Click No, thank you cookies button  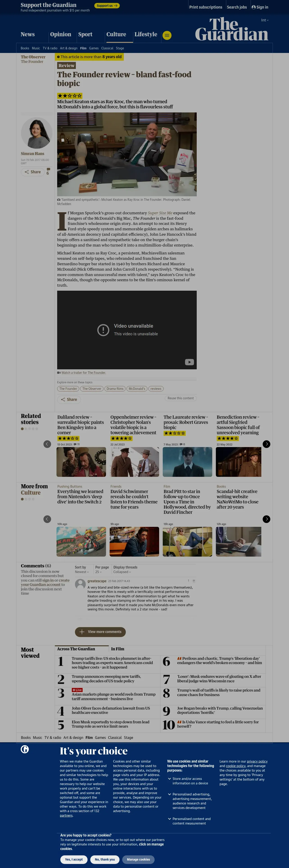[x=105, y=859]
